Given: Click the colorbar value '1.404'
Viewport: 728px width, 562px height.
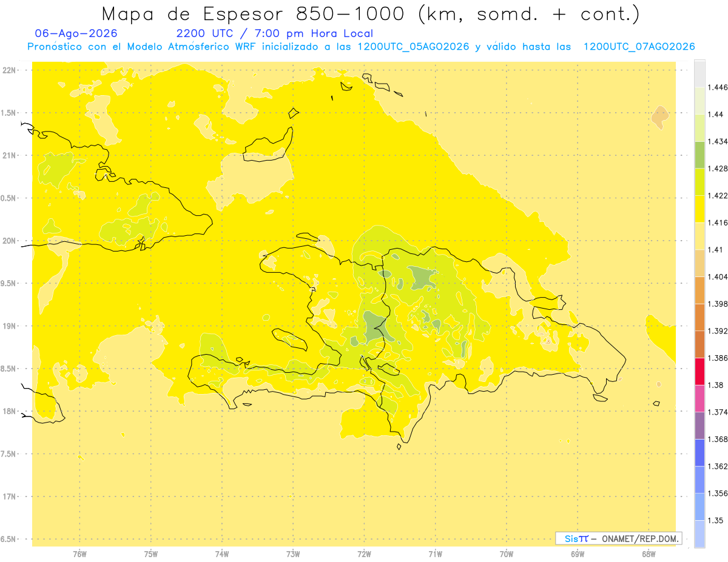Looking at the screenshot, I should [717, 277].
